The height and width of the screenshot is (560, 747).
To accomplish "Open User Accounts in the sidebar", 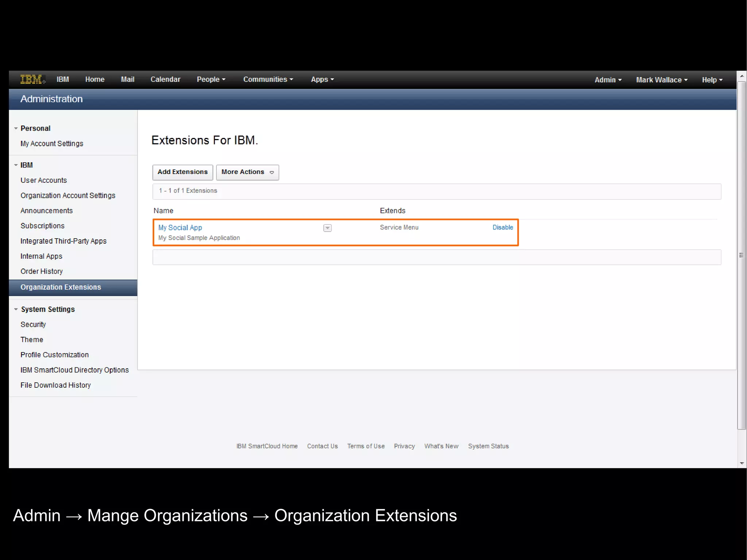I will pos(44,180).
